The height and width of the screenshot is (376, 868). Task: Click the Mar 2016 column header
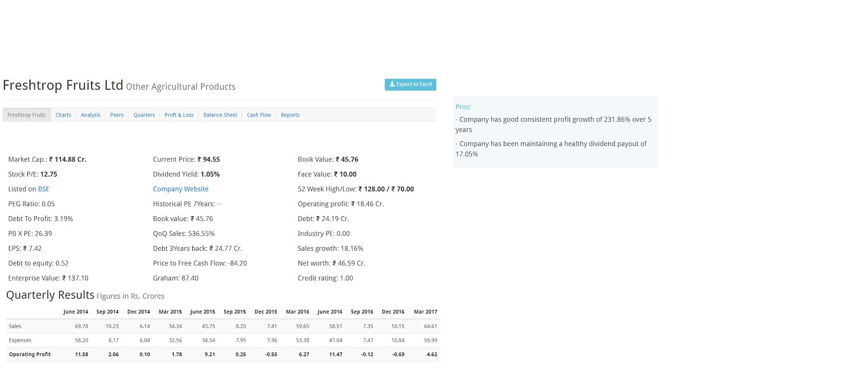tap(297, 312)
